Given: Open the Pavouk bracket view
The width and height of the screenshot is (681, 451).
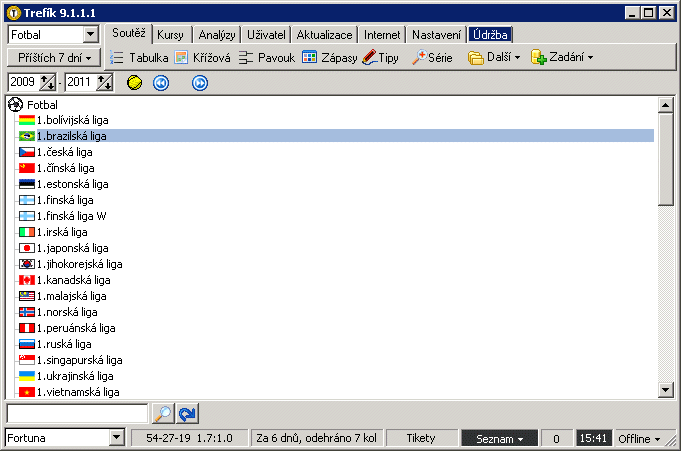Looking at the screenshot, I should [x=267, y=57].
